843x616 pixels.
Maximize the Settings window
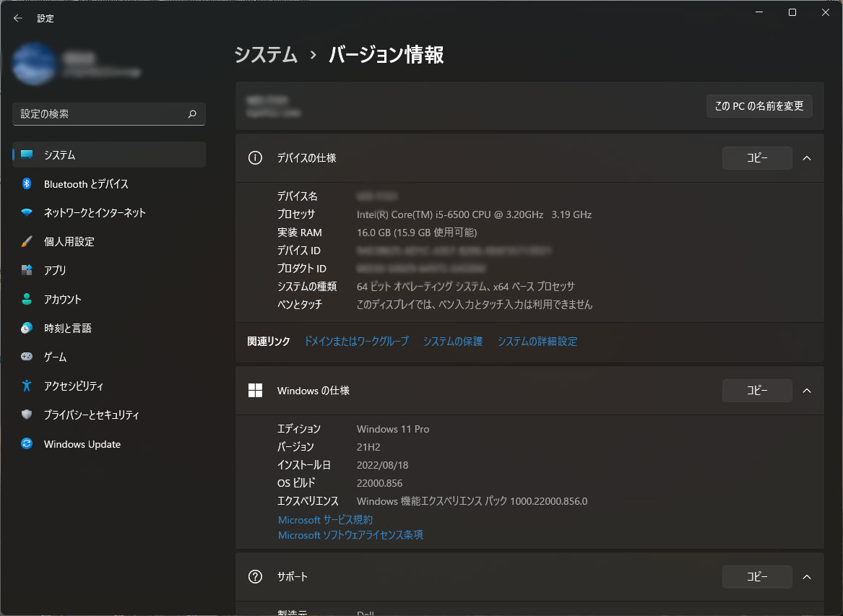pos(792,12)
